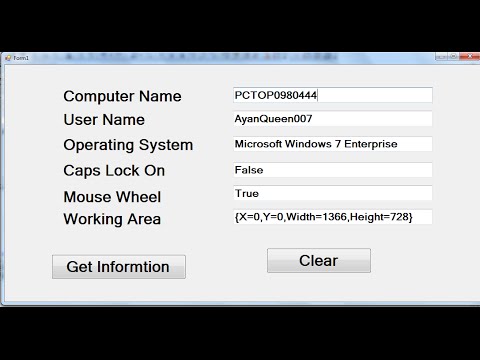Viewport: 480px width, 360px height.
Task: Click the Computer Name label
Action: (x=122, y=96)
